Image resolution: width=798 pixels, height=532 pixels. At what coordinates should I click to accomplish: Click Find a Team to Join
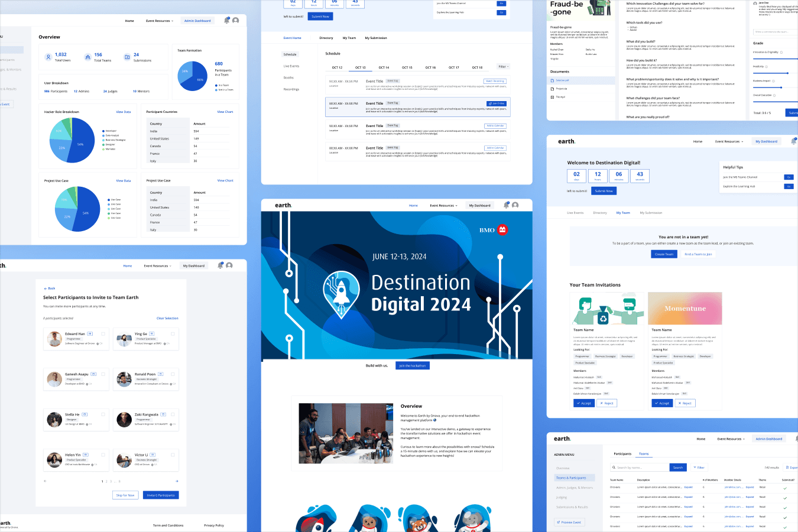coord(698,254)
